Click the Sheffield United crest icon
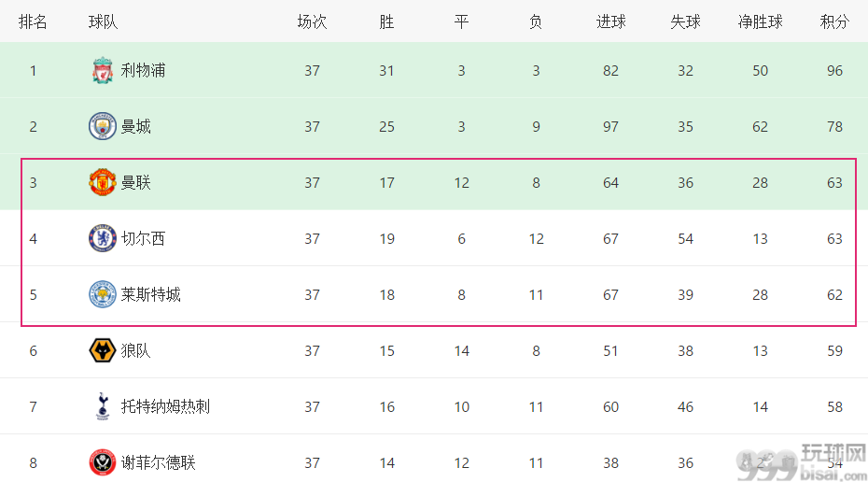Viewport: 868px width, 482px height. [x=103, y=462]
